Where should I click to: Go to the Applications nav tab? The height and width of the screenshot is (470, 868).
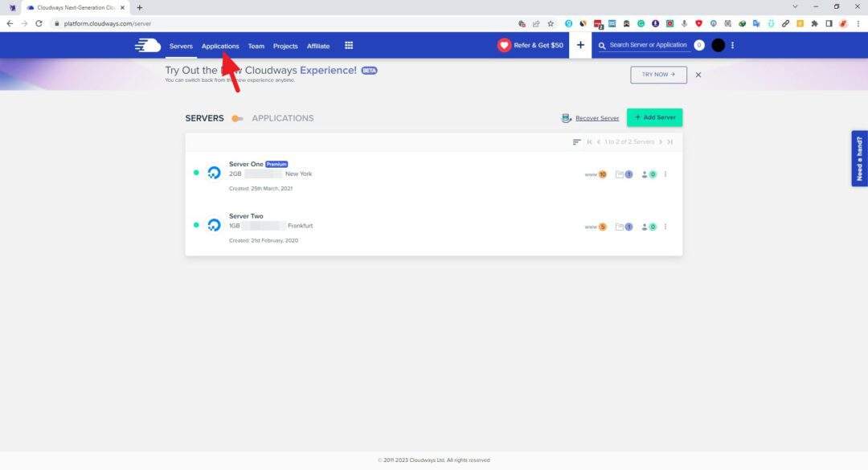point(220,46)
